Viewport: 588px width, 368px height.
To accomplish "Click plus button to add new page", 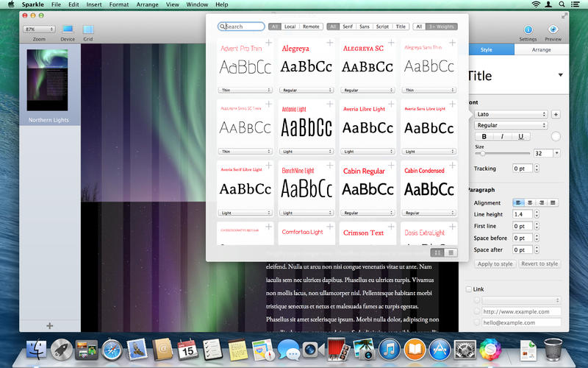I will 49,325.
